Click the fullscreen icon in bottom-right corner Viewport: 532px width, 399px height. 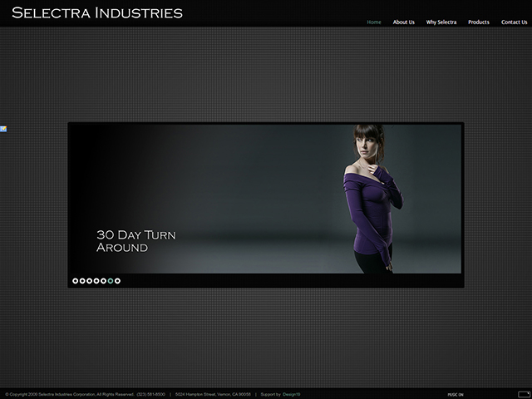(x=523, y=394)
